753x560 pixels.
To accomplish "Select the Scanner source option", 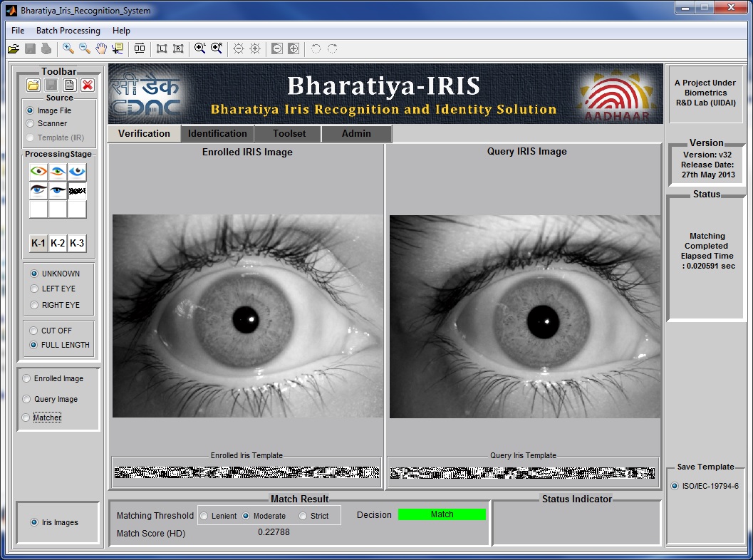I will pyautogui.click(x=30, y=124).
